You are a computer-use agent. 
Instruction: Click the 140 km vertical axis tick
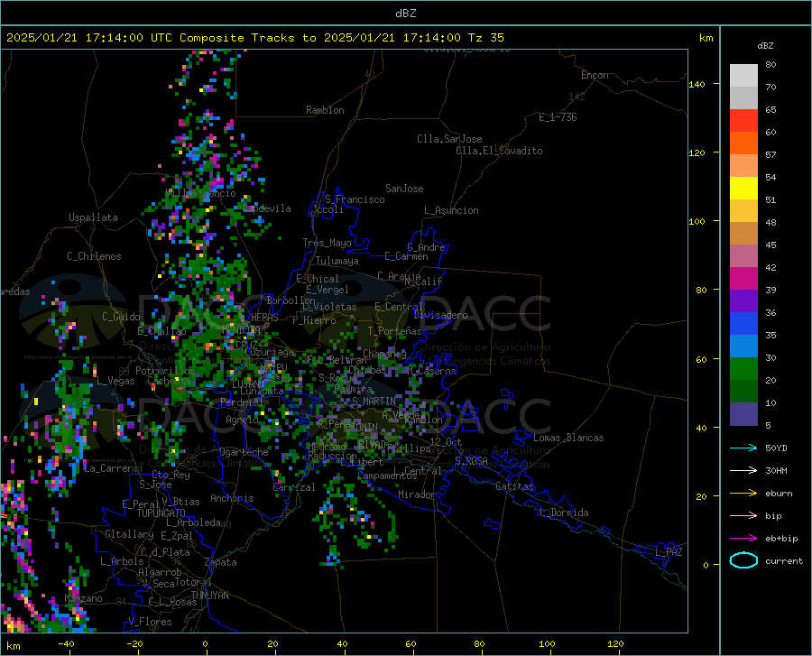697,84
